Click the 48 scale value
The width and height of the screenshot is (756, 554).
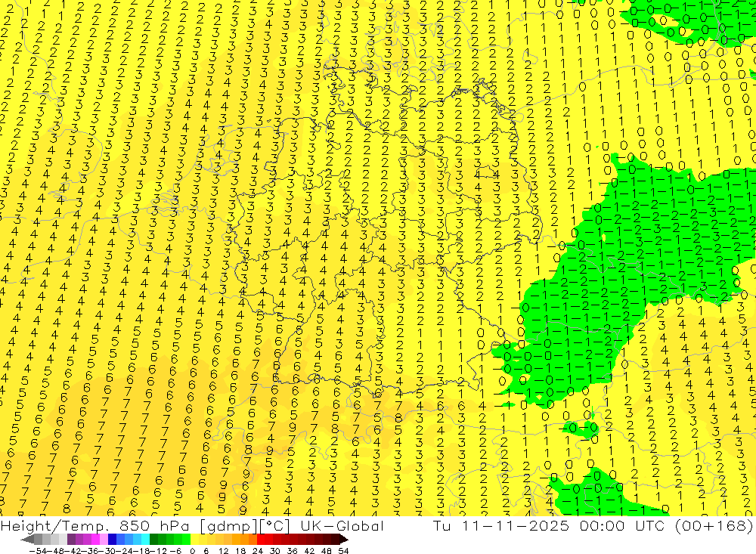click(x=326, y=551)
